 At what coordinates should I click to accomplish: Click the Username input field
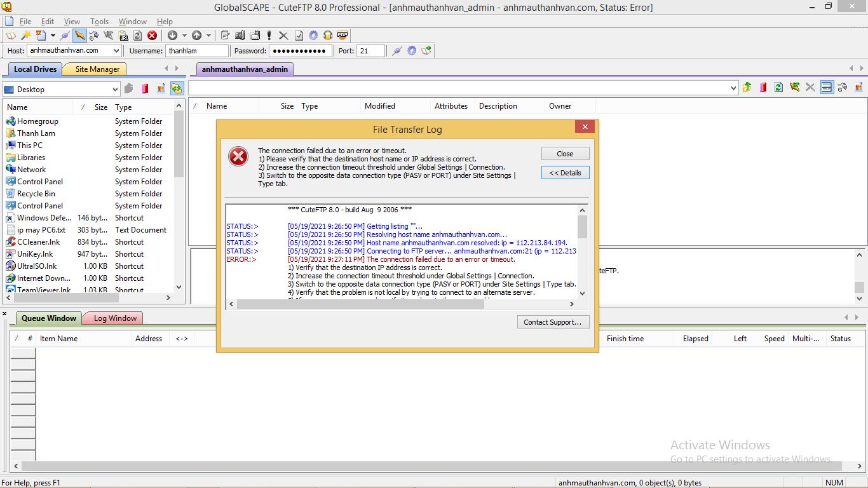pyautogui.click(x=196, y=51)
